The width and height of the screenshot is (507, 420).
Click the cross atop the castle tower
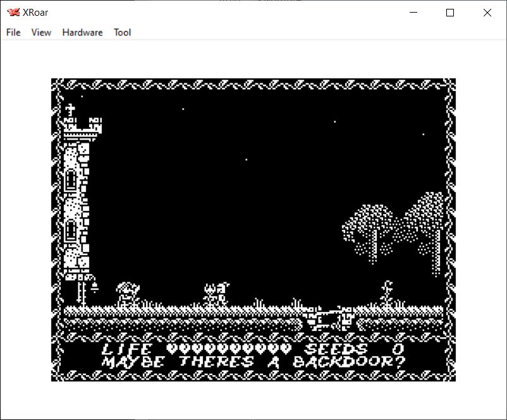[70, 110]
